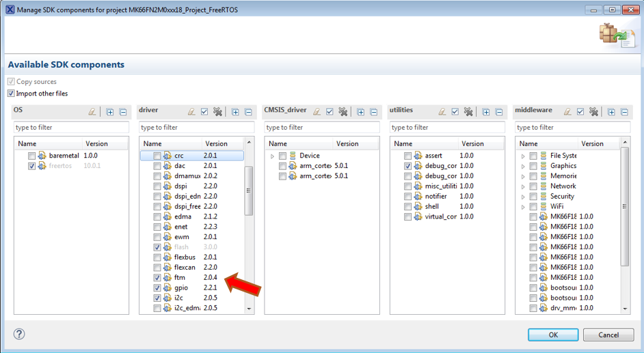Focus the OS filter text field
The width and height of the screenshot is (644, 353).
click(x=71, y=127)
